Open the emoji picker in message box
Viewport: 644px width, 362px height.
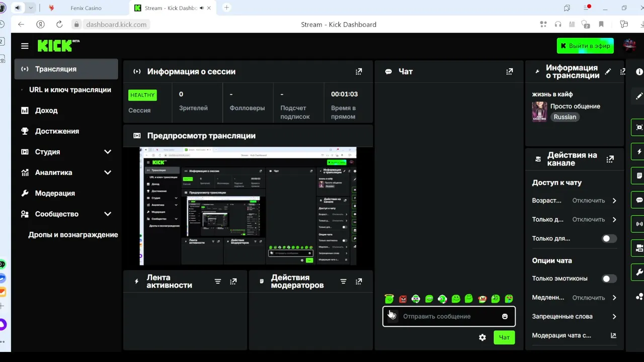(505, 316)
